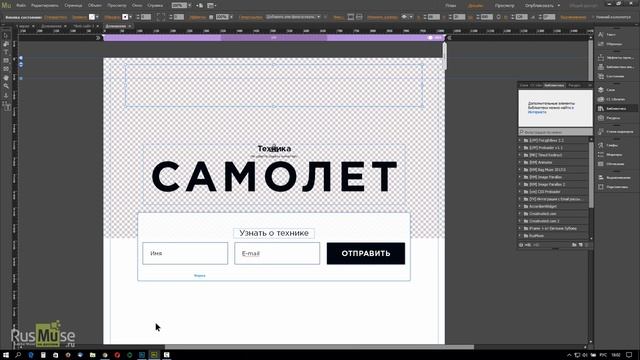640x360 pixels.
Task: Open the CC Libraries panel icon in the right dock
Action: pyautogui.click(x=601, y=99)
